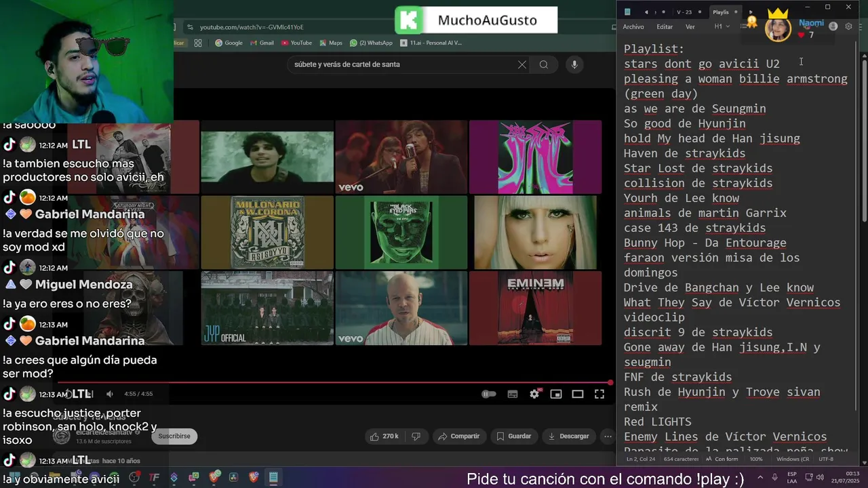Click the line 'animals de martin Garrix'
Viewport: 868px width, 488px height.
click(x=705, y=213)
